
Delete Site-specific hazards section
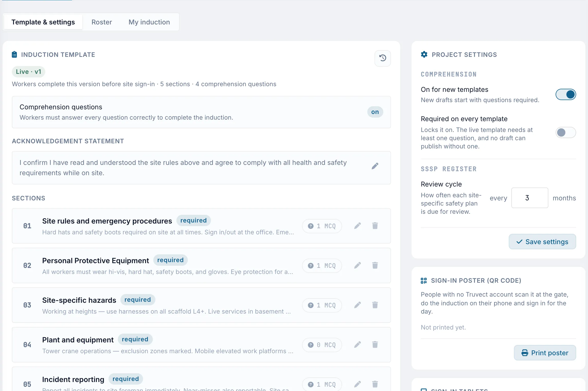375,305
